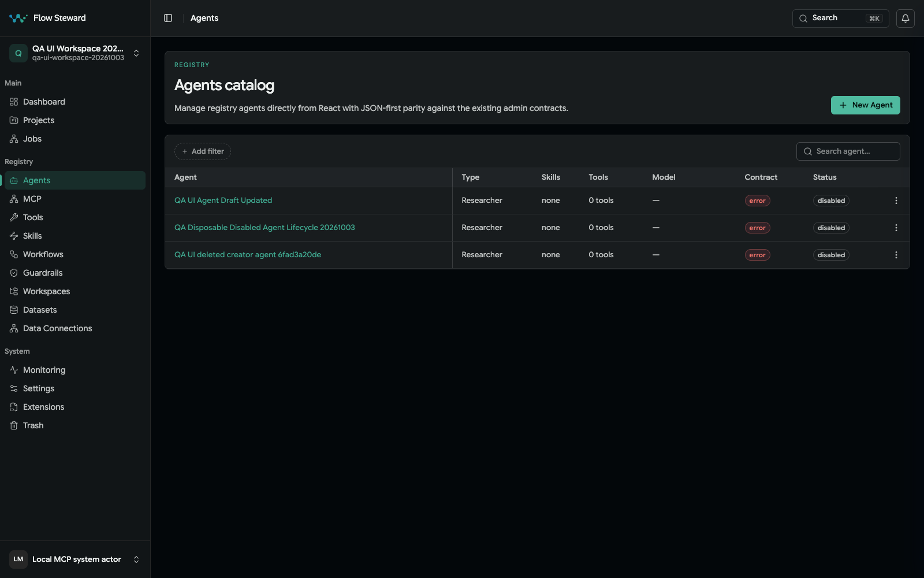Open MCP registry page
924x578 pixels.
tap(75, 199)
